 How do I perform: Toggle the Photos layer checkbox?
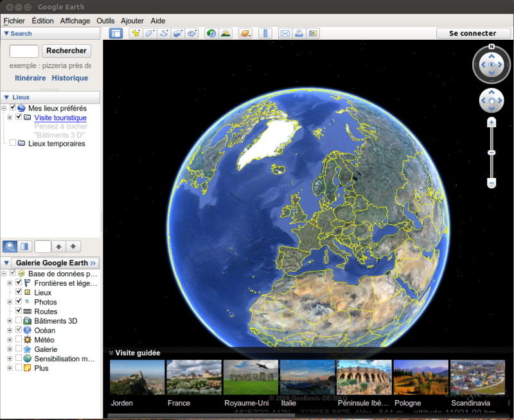[19, 301]
